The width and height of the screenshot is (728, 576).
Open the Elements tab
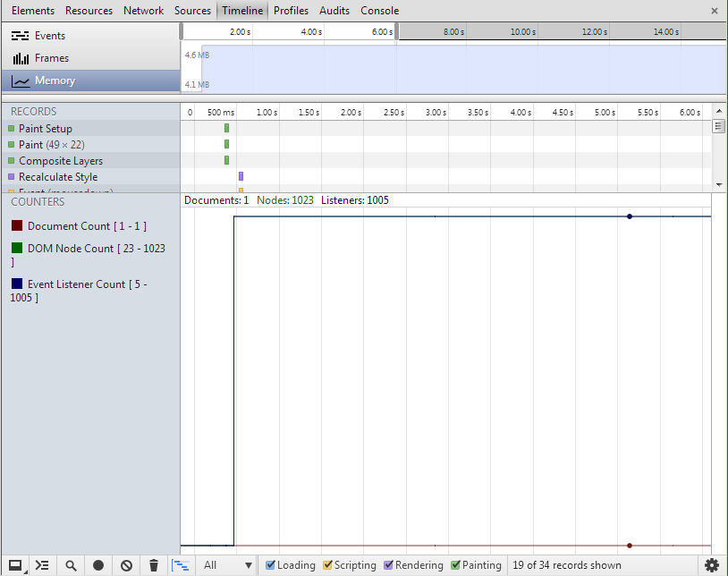click(x=33, y=11)
